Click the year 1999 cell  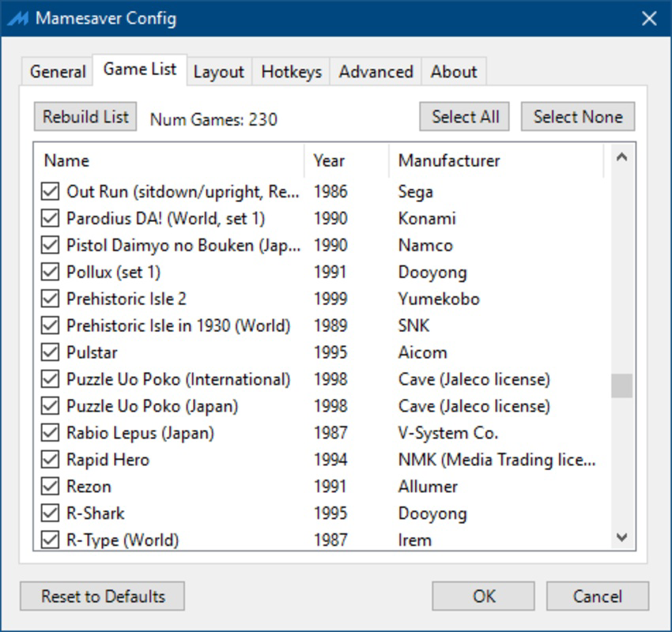click(x=330, y=299)
